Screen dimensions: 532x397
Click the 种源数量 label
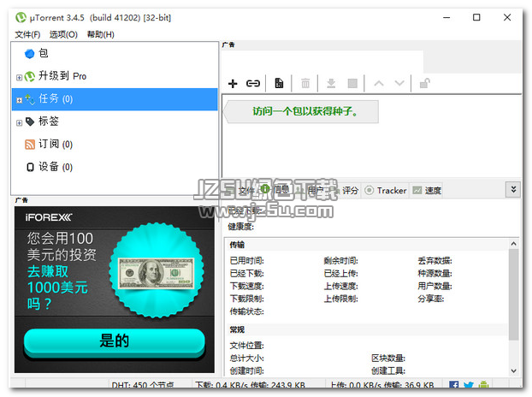434,274
